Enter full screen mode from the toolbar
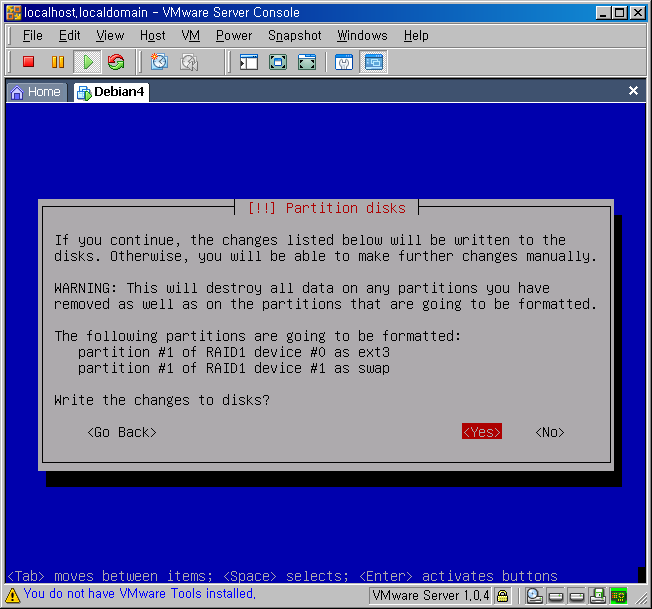The width and height of the screenshot is (652, 609). coord(278,62)
